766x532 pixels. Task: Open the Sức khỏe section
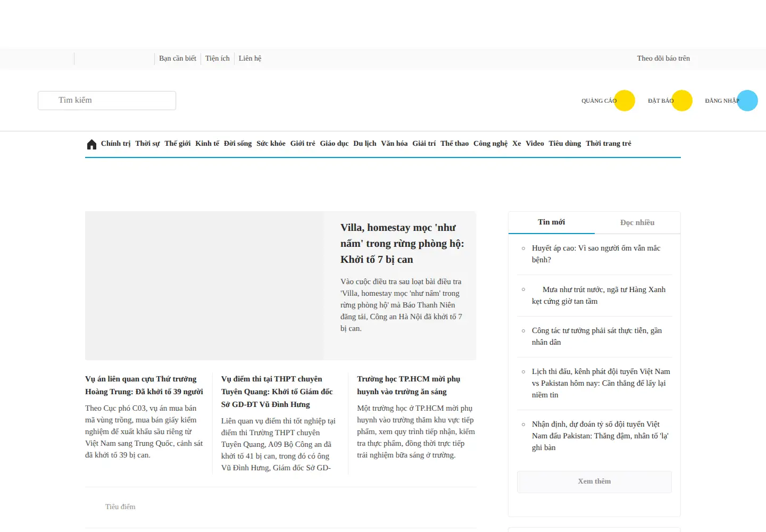[x=271, y=144]
